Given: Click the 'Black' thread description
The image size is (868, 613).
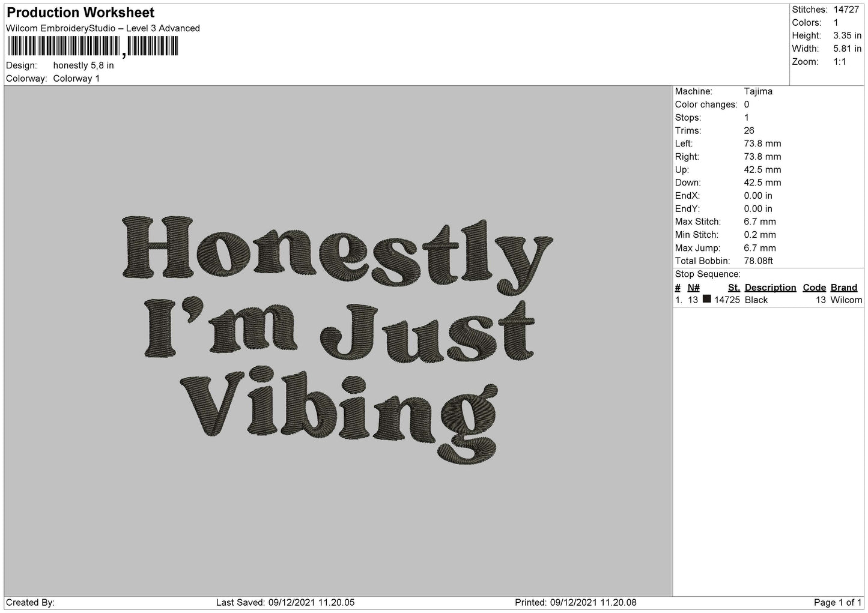Looking at the screenshot, I should coord(756,300).
